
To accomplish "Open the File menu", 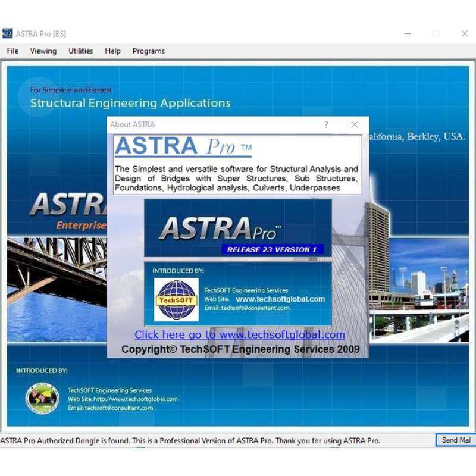I will (x=12, y=51).
